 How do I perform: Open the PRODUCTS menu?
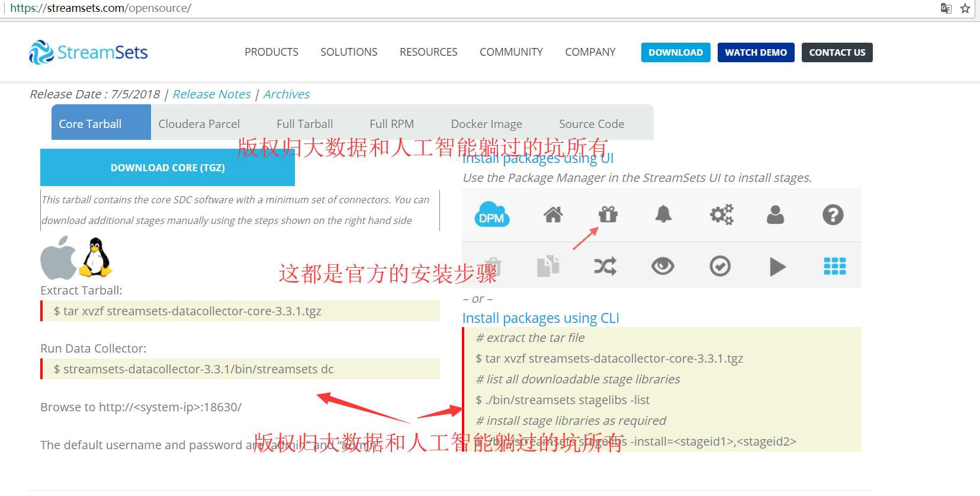271,52
